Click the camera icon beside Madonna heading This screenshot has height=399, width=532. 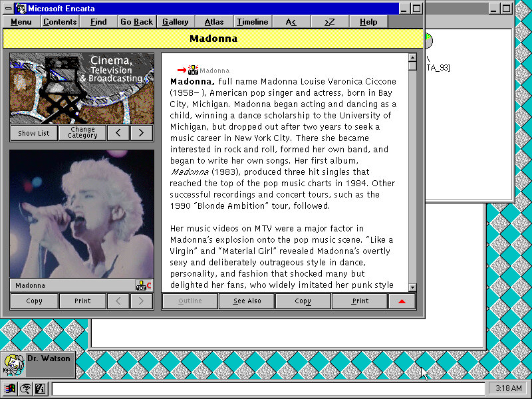193,70
